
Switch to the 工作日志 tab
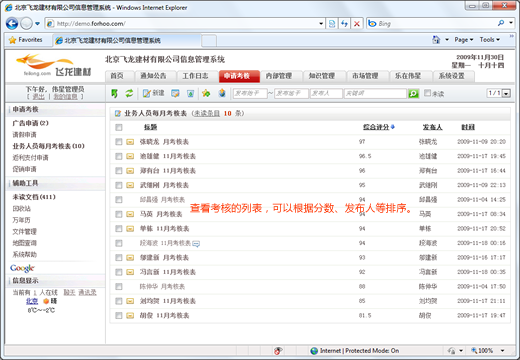click(196, 76)
